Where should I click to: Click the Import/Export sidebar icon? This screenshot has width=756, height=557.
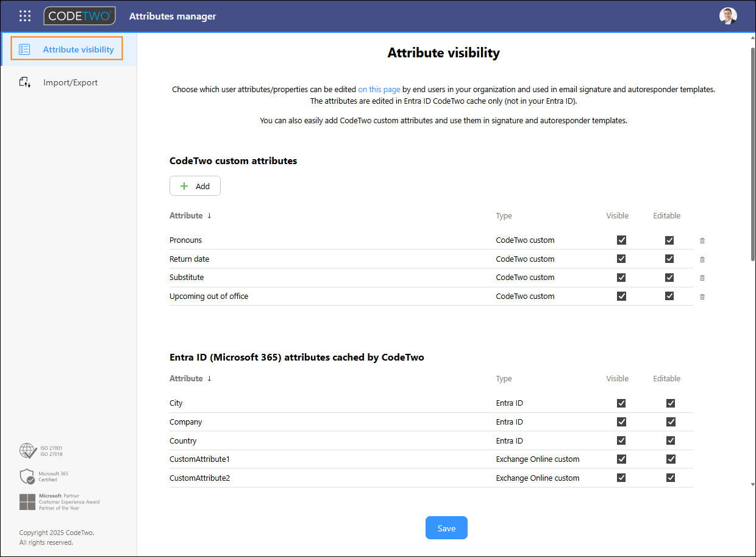[x=25, y=82]
